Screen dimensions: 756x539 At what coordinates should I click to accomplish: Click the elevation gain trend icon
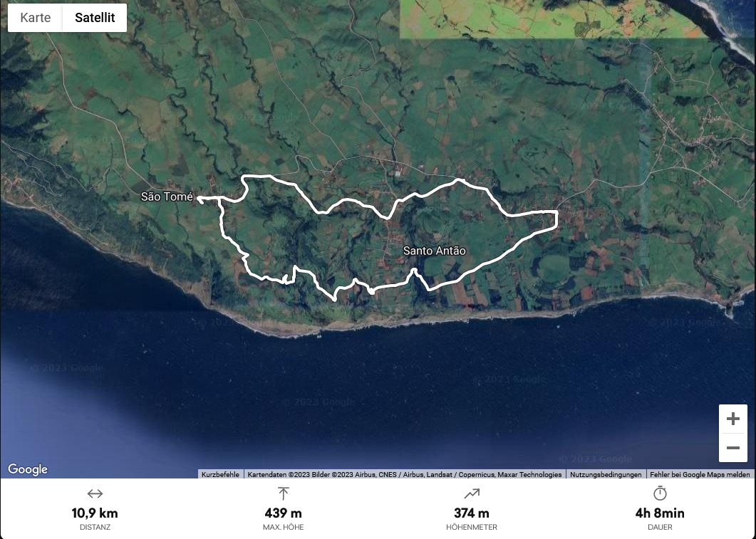[472, 493]
